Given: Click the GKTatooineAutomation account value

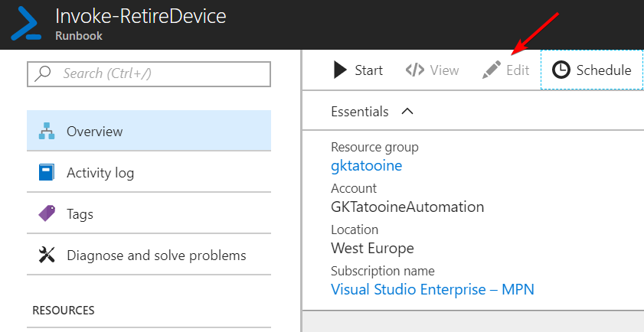Looking at the screenshot, I should coord(407,207).
